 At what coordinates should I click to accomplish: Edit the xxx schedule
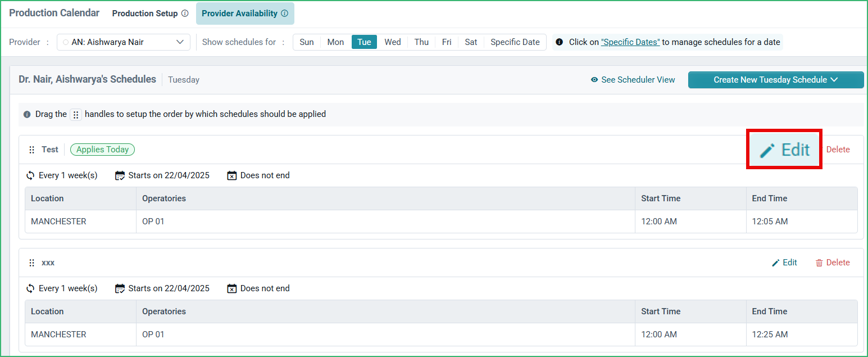point(784,263)
